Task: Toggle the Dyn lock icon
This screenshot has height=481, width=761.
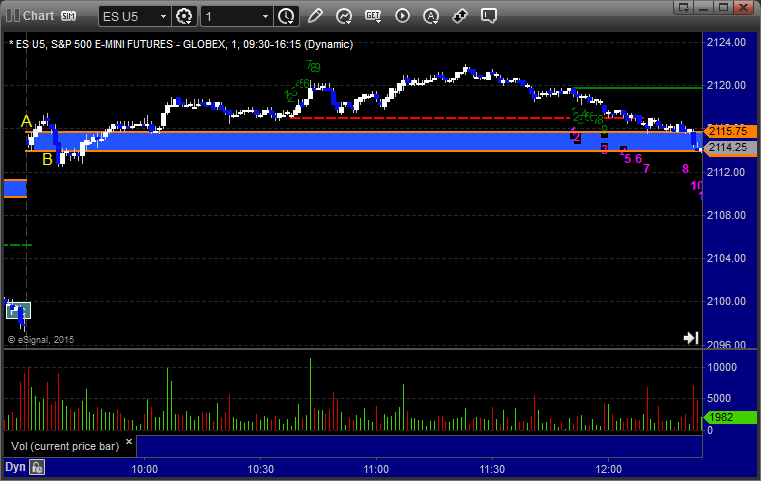Action: tap(37, 467)
